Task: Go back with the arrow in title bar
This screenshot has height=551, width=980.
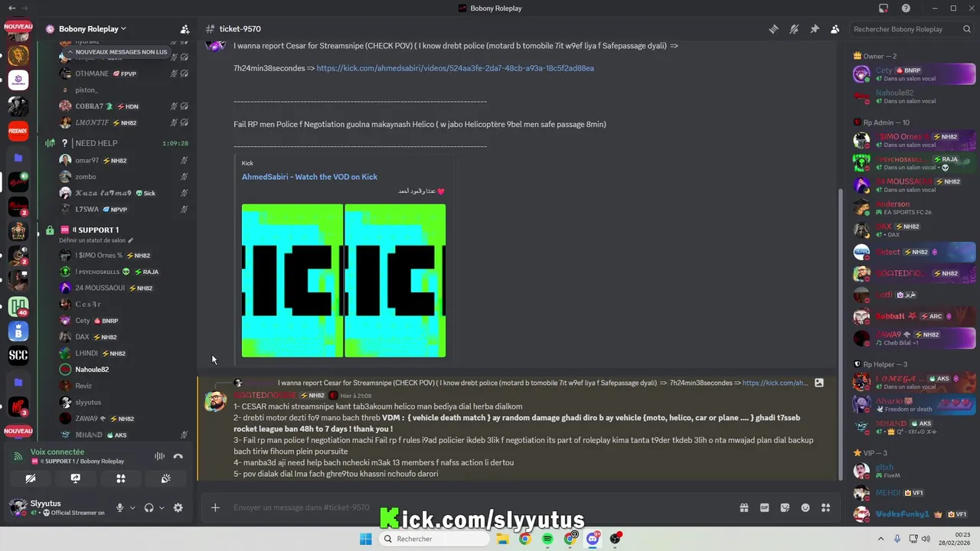Action: [12, 8]
